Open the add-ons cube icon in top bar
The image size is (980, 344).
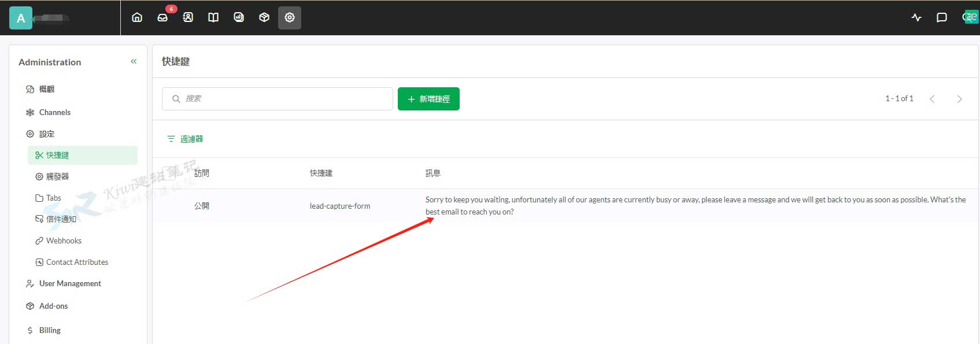point(264,17)
